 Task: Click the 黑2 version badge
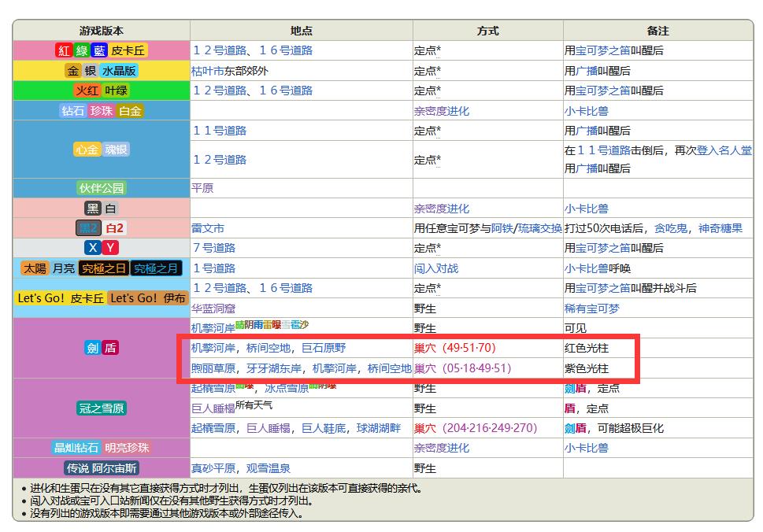pyautogui.click(x=88, y=228)
